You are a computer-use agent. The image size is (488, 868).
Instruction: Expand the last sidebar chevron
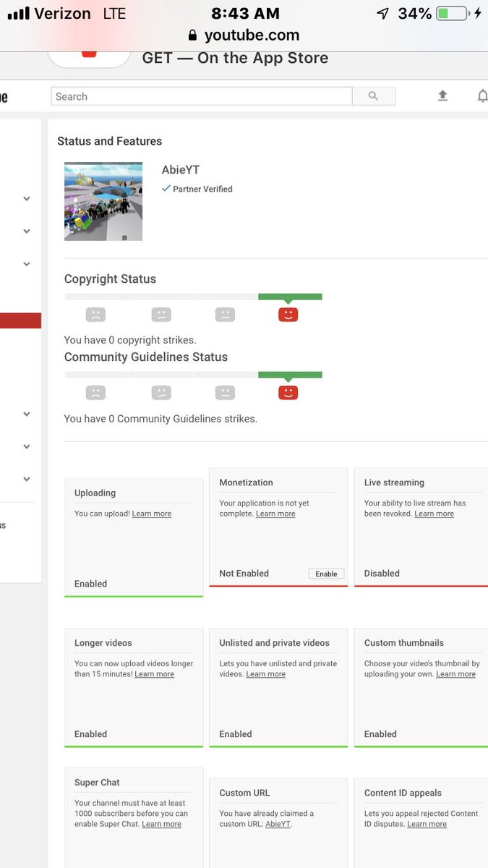pos(27,479)
